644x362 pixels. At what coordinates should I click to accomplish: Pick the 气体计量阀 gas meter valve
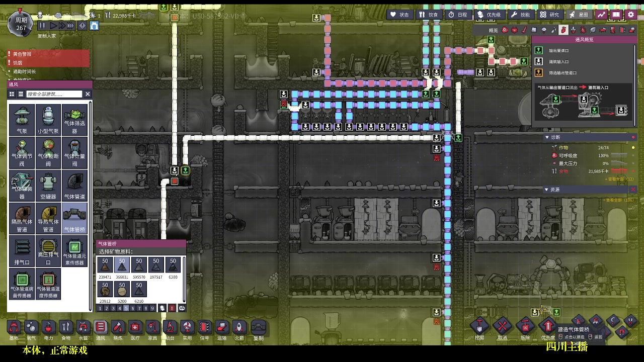[74, 153]
